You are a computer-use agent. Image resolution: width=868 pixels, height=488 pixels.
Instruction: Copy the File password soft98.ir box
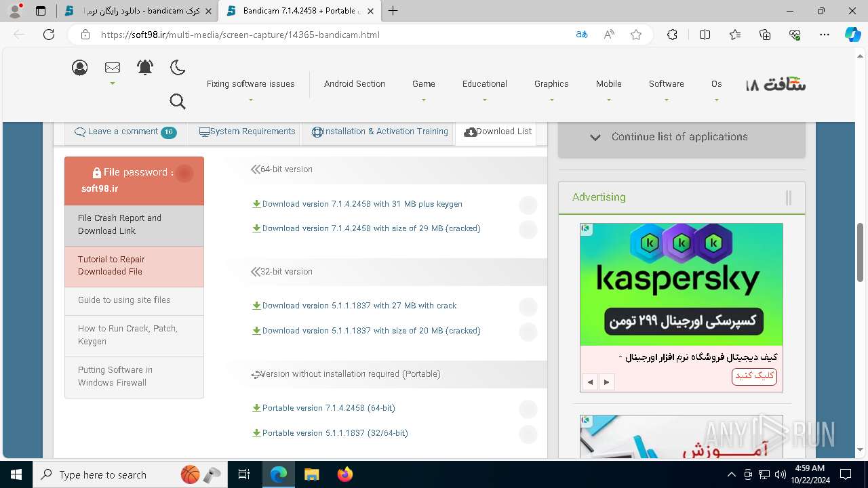[x=134, y=180]
